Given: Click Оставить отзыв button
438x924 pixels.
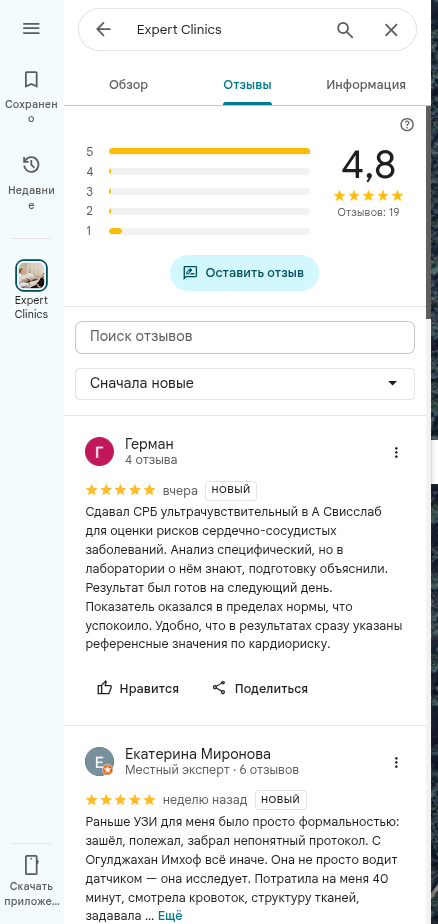Looking at the screenshot, I should click(x=244, y=273).
